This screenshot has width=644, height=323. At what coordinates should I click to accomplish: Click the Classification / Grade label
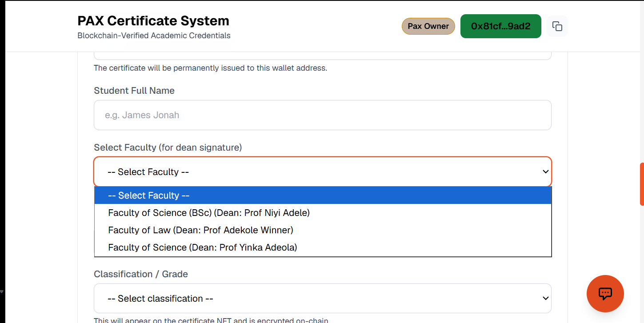[x=141, y=274]
